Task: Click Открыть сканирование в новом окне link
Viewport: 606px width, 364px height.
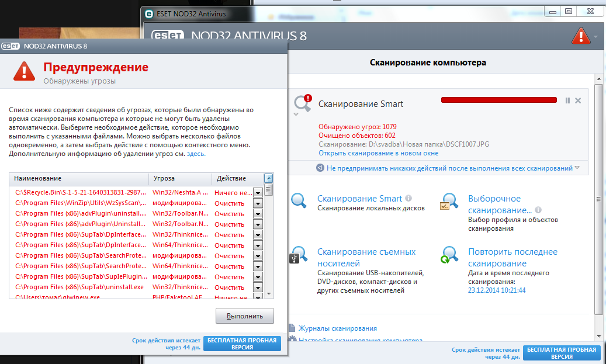Action: point(378,153)
